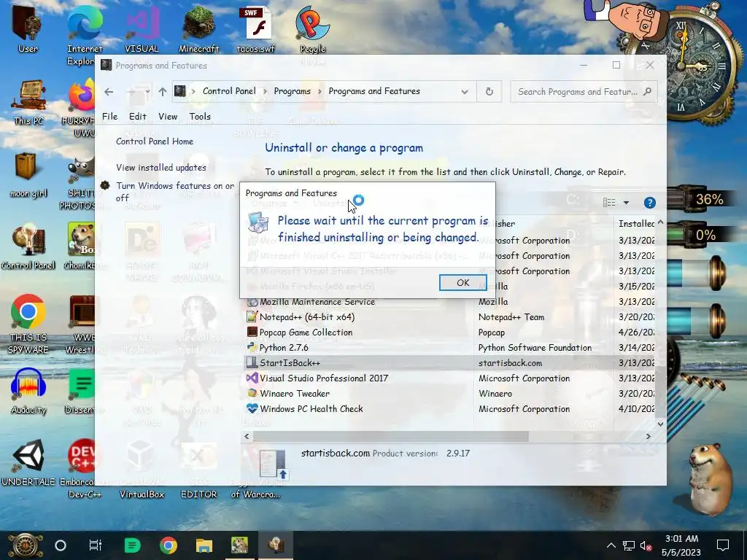747x560 pixels.
Task: Open the This PC desktop icon
Action: click(x=28, y=102)
